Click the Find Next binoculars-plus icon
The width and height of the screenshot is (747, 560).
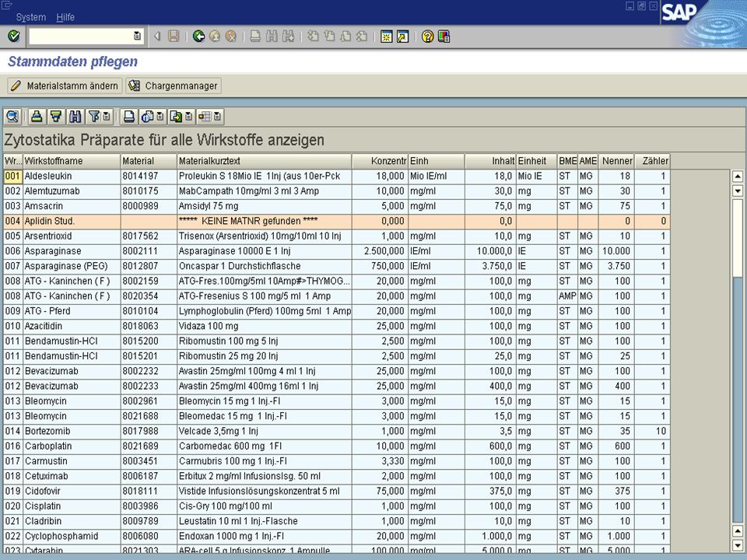288,37
